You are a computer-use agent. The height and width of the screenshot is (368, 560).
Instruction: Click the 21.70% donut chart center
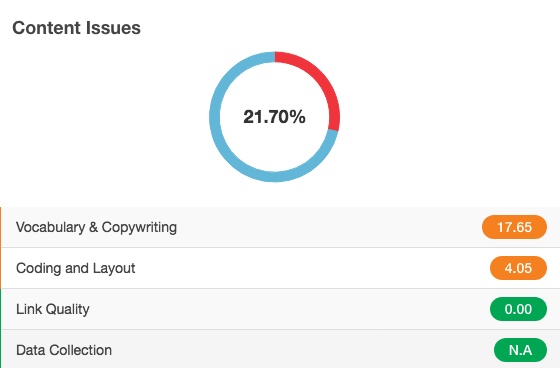coord(274,117)
